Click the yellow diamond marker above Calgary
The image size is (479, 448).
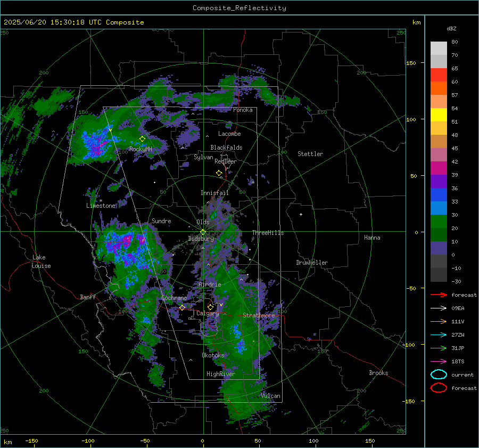pyautogui.click(x=210, y=307)
